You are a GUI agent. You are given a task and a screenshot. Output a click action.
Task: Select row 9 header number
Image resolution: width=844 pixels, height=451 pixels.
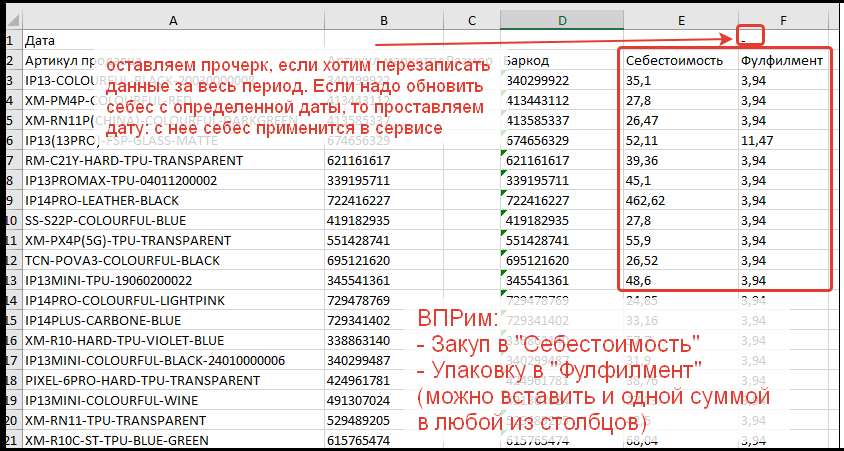click(x=12, y=200)
